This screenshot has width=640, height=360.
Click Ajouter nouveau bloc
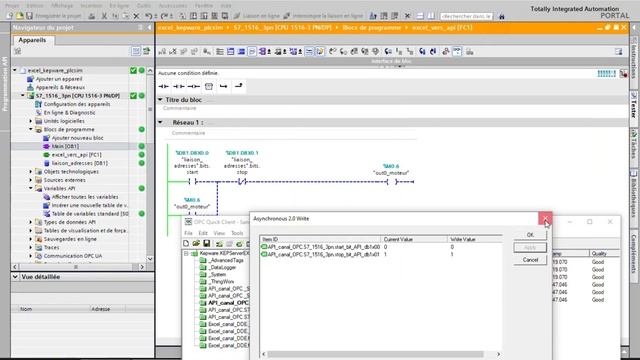(x=78, y=138)
